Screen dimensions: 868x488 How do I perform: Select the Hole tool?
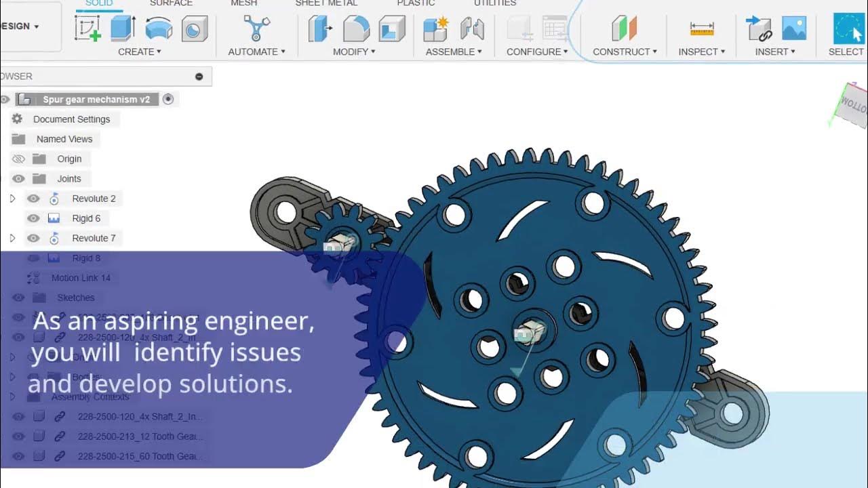click(x=195, y=30)
